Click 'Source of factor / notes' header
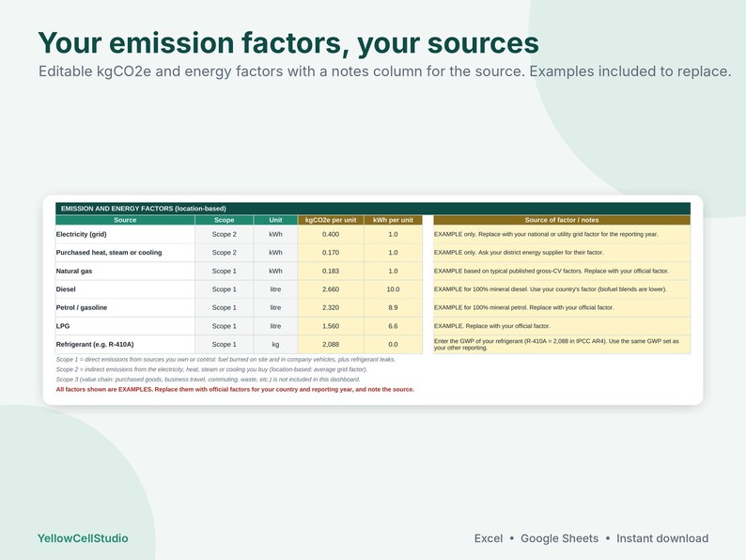The width and height of the screenshot is (746, 560). click(x=562, y=220)
